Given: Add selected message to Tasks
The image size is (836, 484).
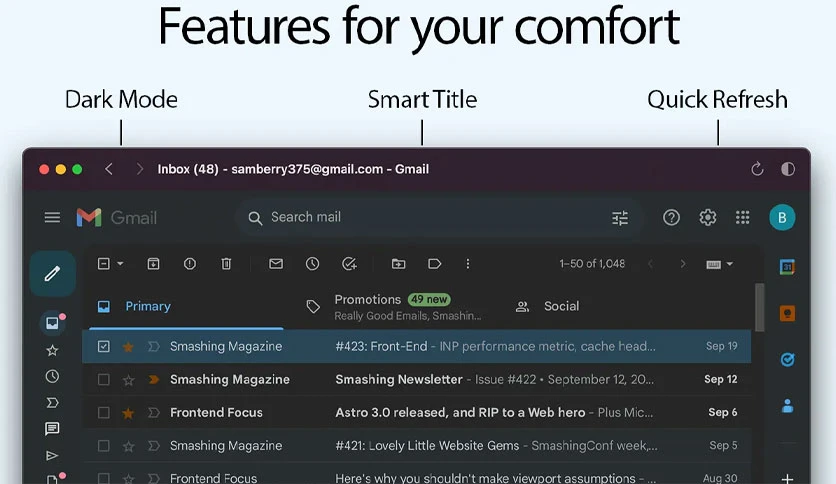Looking at the screenshot, I should [x=349, y=264].
